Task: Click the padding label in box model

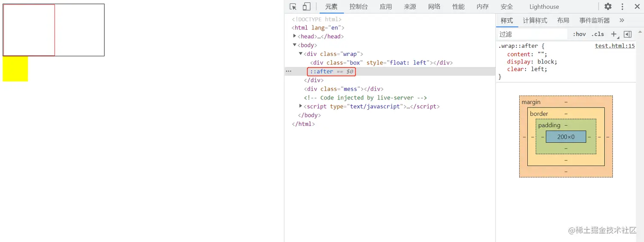Action: 549,125
